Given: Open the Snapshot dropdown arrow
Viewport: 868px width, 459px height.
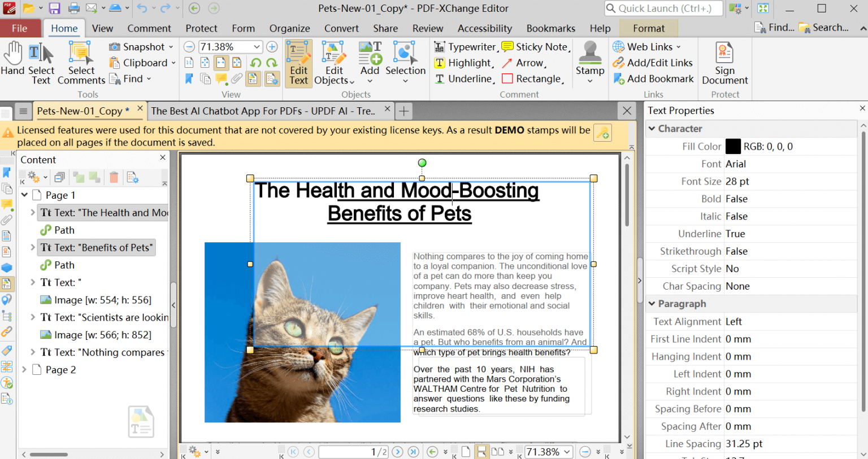Looking at the screenshot, I should tap(171, 47).
